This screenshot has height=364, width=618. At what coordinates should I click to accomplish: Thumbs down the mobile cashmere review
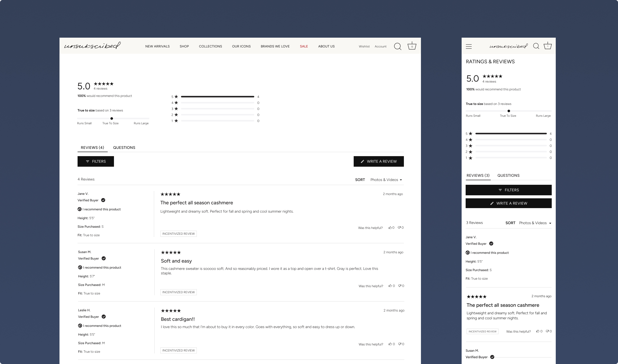pyautogui.click(x=547, y=331)
